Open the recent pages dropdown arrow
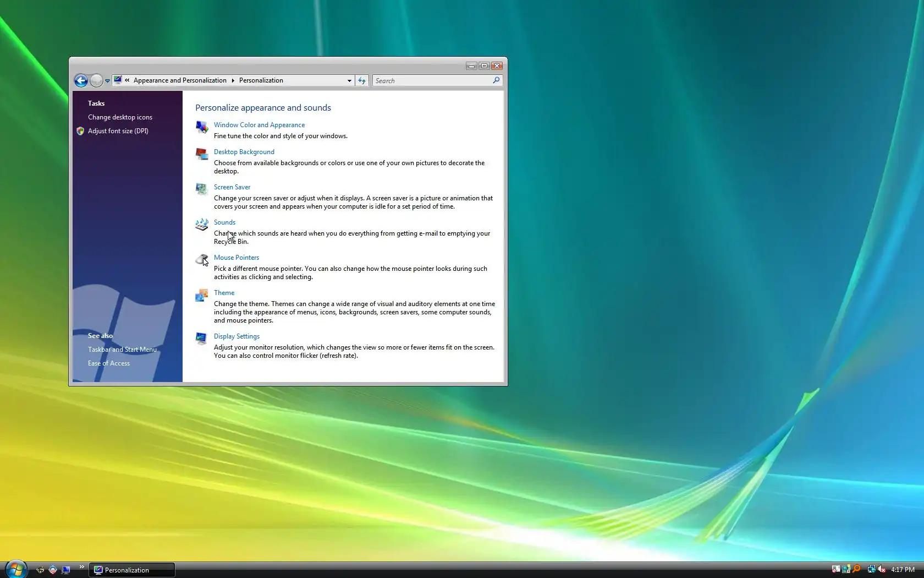924x578 pixels. pos(107,81)
